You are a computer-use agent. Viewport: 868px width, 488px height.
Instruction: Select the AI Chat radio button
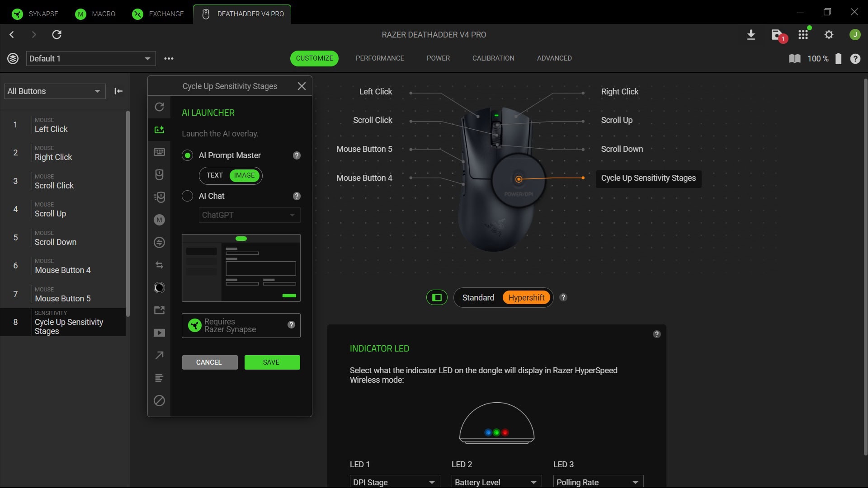tap(187, 196)
